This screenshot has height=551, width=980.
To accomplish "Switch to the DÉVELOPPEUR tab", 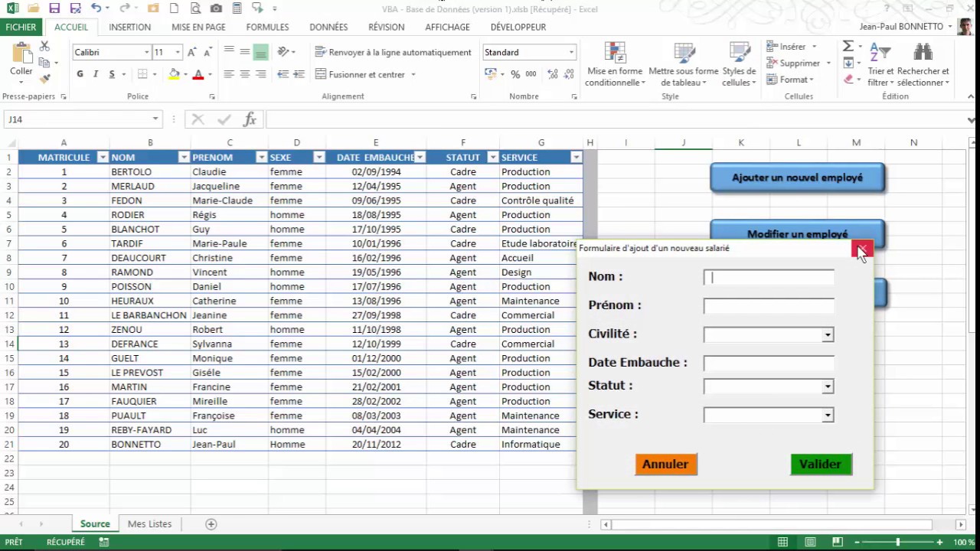I will [x=518, y=27].
